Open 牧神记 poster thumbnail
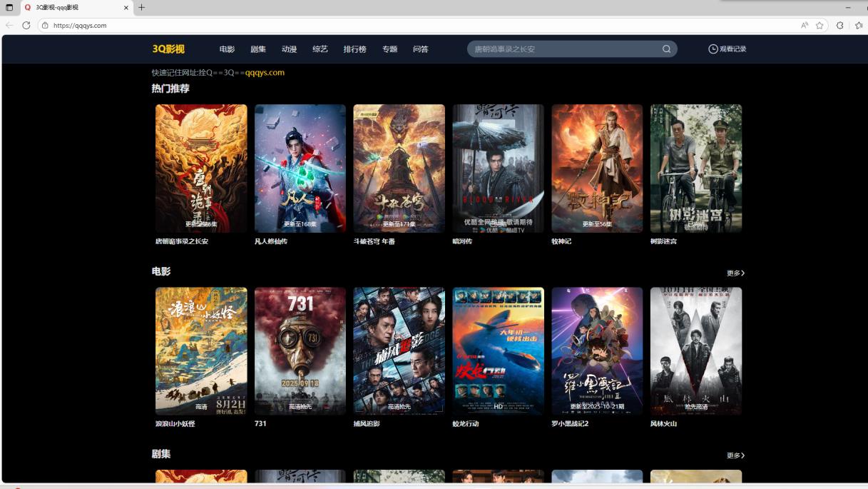 pyautogui.click(x=597, y=168)
